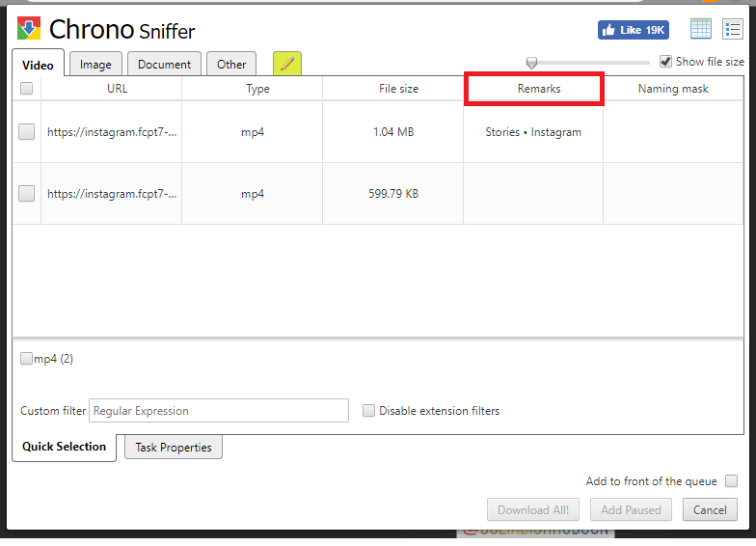Click the Facebook Like 19K button
Image resolution: width=756 pixels, height=546 pixels.
point(633,30)
